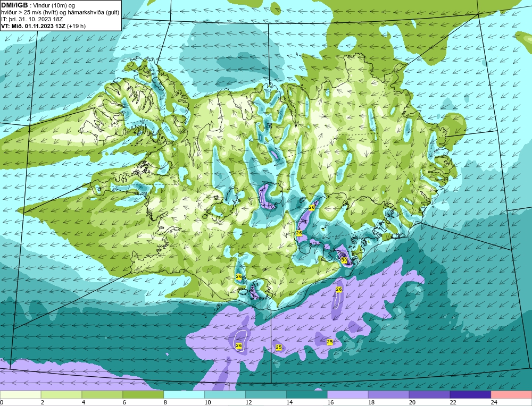Click the yellow '30' max gust label
Viewport: 532px width, 406px height.
pos(344,260)
